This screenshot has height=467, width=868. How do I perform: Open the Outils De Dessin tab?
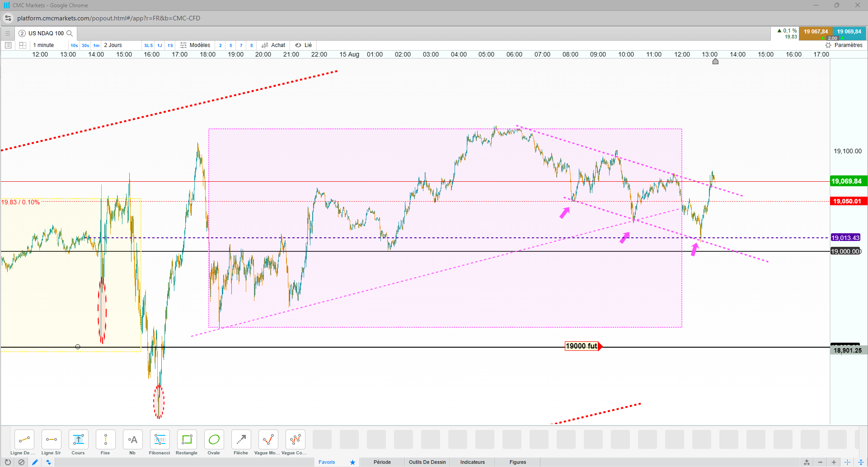point(427,462)
